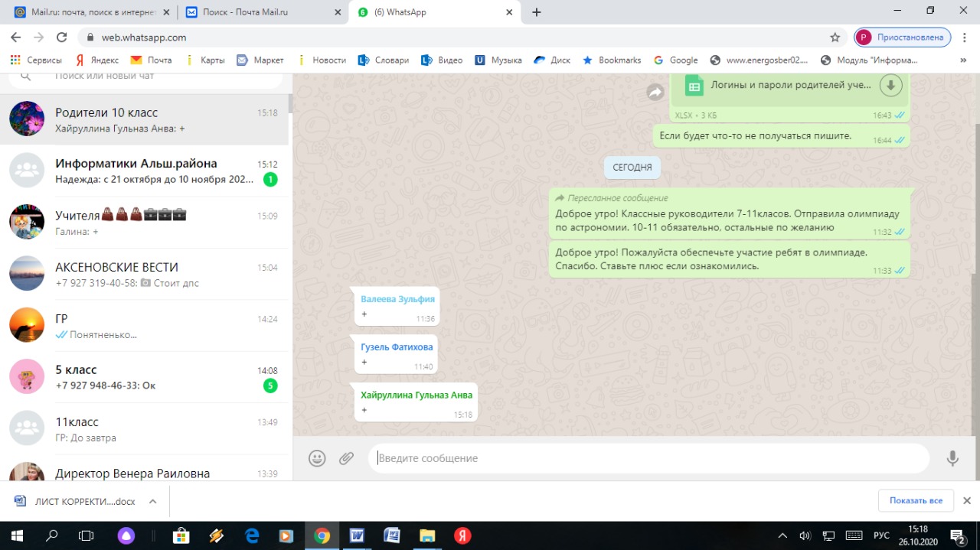
Task: Open the Информатики Альш.района chat
Action: pos(145,171)
